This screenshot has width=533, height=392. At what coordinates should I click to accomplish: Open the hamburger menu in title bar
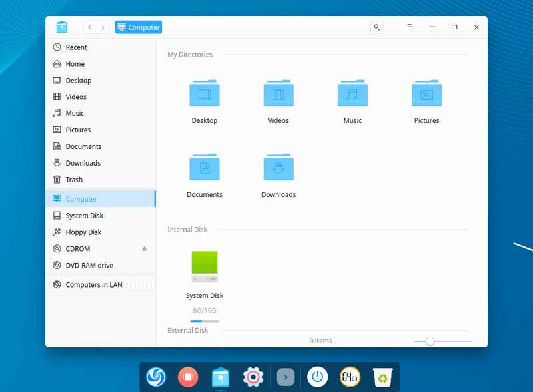click(411, 27)
